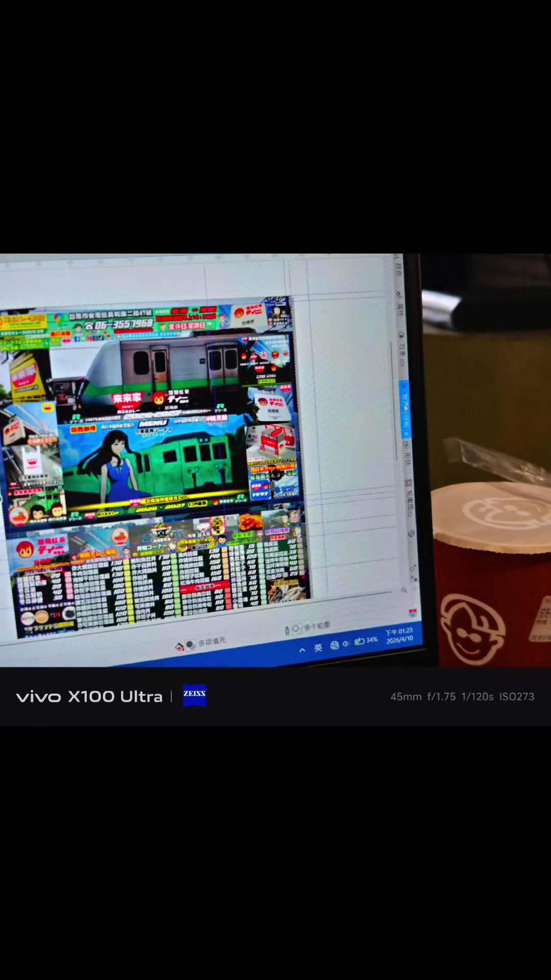Viewport: 551px width, 980px height.
Task: Click the polygon-shaped docker icon below 轮廓图
Action: tap(411, 533)
